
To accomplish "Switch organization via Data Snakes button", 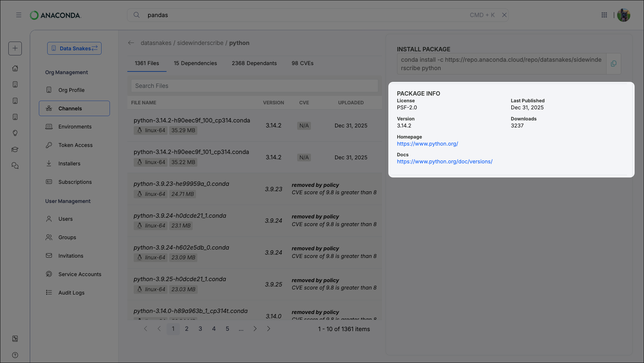I will (74, 48).
